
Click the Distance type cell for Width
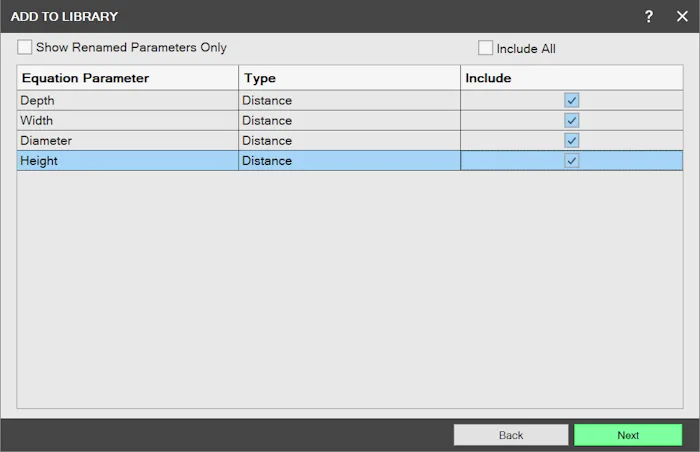350,121
